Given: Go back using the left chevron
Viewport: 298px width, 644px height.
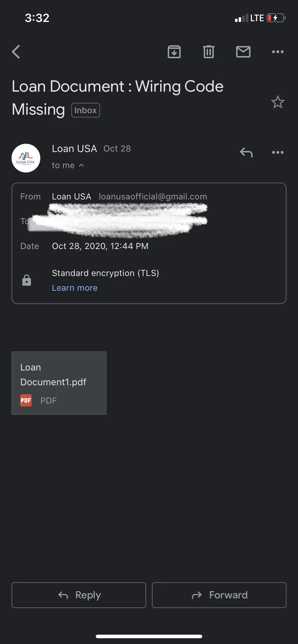Looking at the screenshot, I should click(x=16, y=52).
